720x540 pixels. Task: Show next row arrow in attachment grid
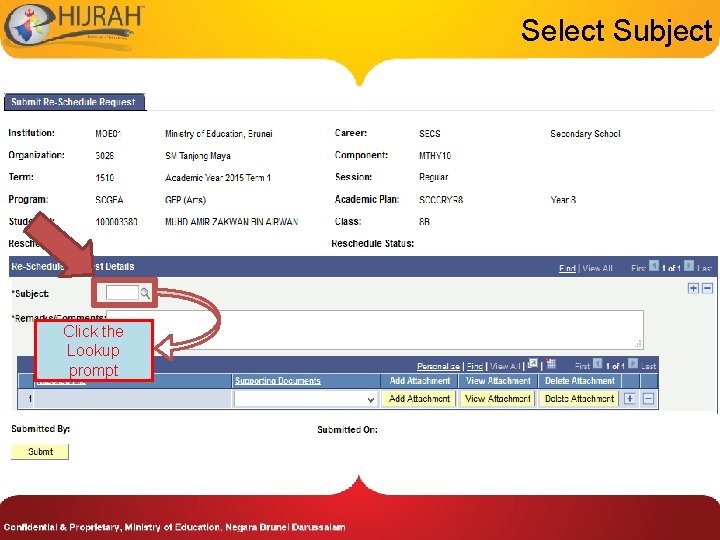[633, 364]
